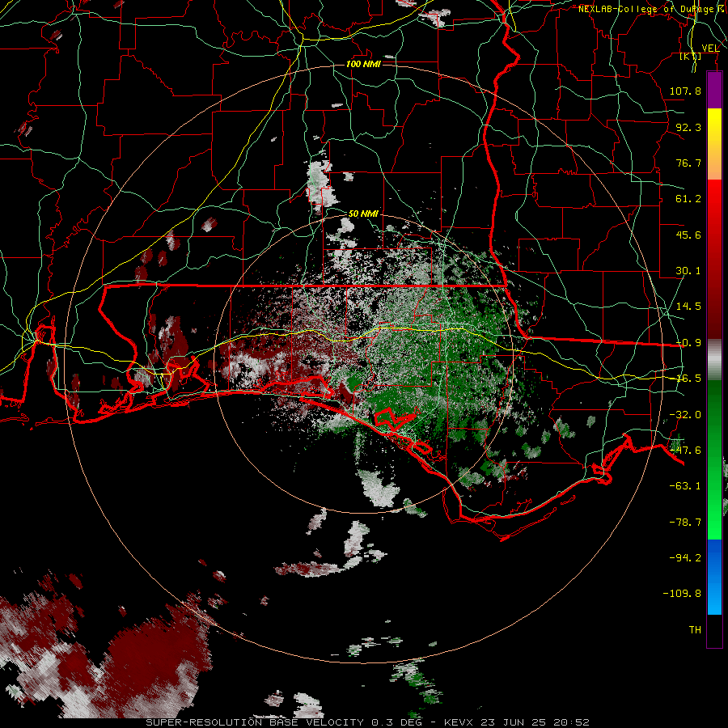The image size is (728, 728).
Task: Click the 92.3 velocity scale value
Action: 688,127
